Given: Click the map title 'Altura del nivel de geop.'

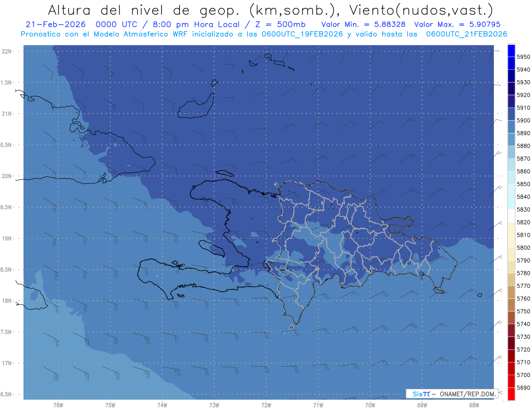Looking at the screenshot, I should click(145, 10).
